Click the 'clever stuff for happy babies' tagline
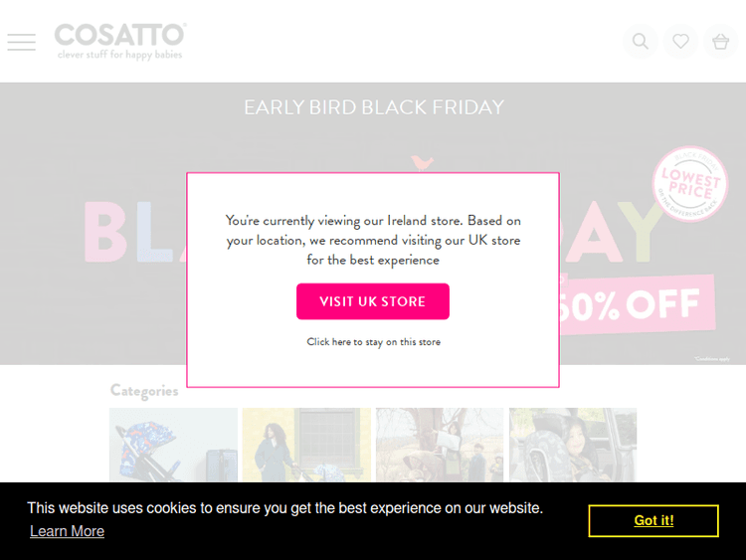This screenshot has height=560, width=746. point(119,56)
